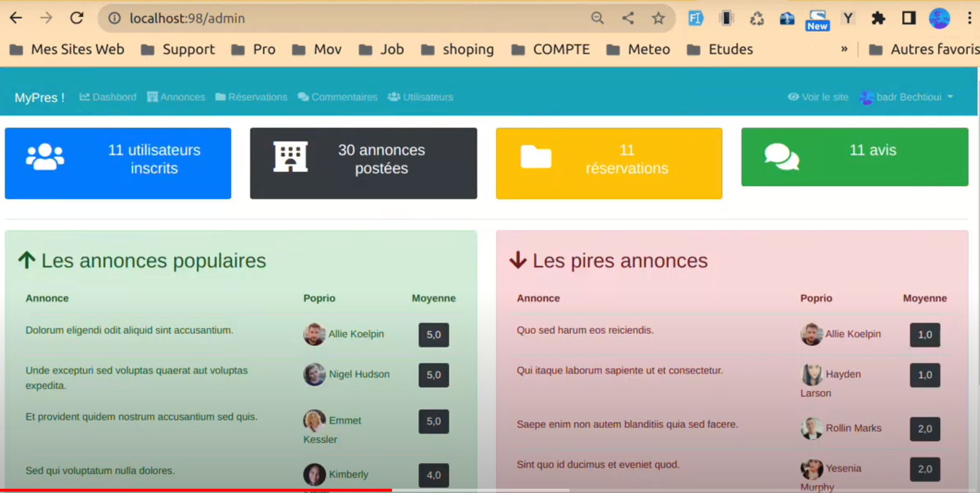
Task: Go to Annonces in the navbar
Action: 176,97
